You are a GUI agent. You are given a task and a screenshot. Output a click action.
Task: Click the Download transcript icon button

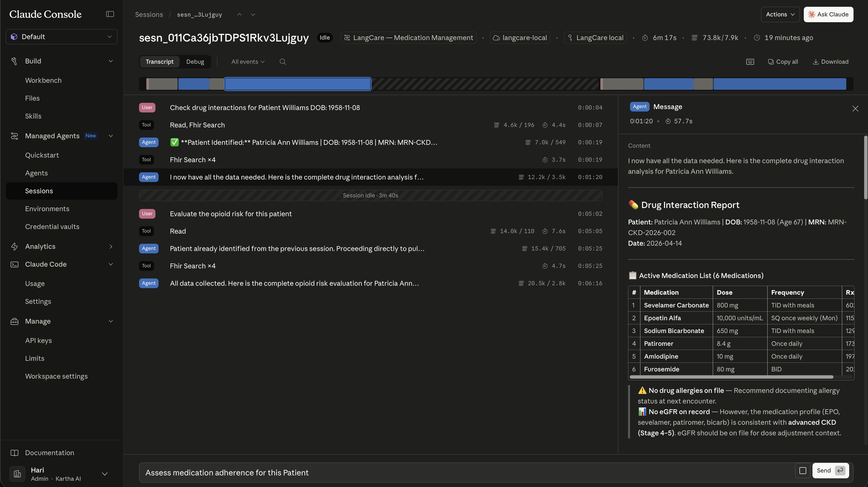830,62
